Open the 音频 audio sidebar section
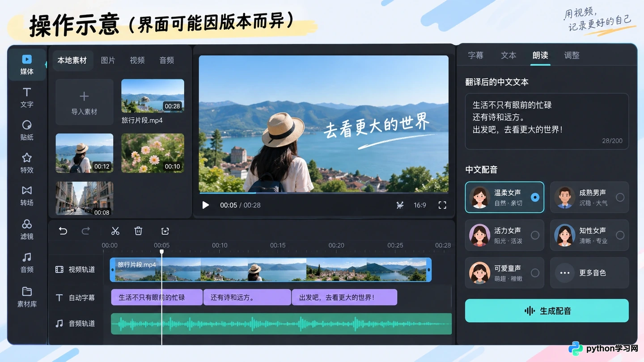 (x=27, y=263)
